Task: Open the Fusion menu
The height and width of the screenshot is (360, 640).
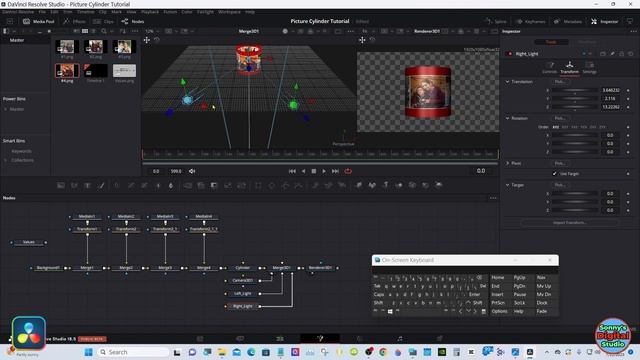Action: coord(170,12)
